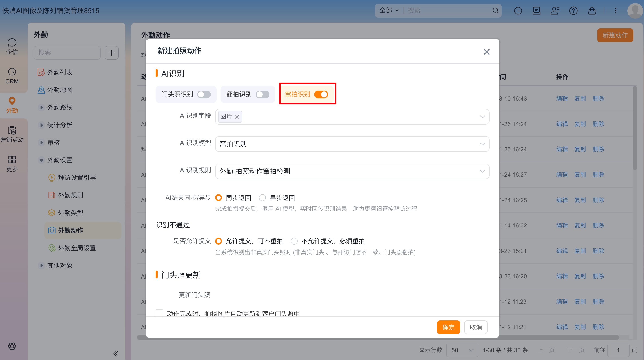Turn on the 翻拍识别 switch
The width and height of the screenshot is (644, 360).
click(262, 94)
